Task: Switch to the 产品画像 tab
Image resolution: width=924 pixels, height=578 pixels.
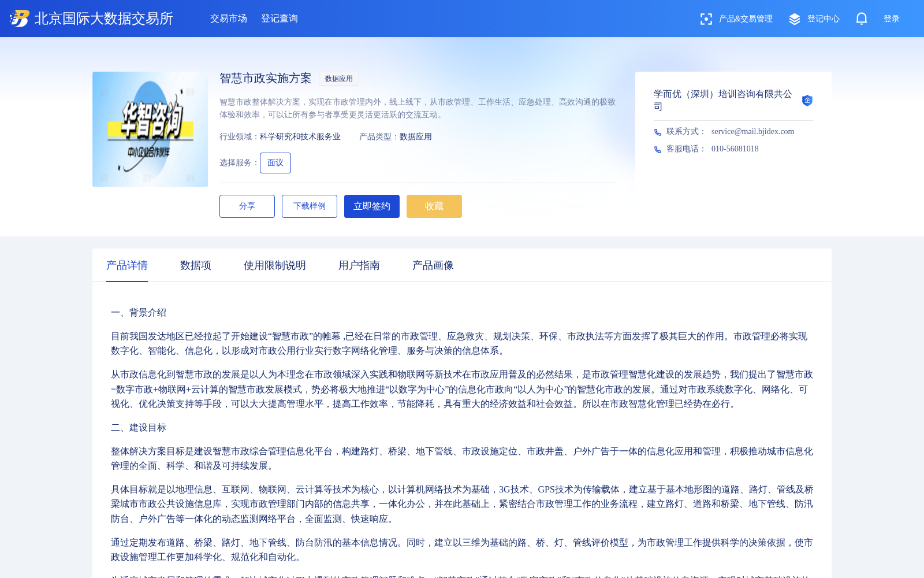Action: [x=433, y=265]
